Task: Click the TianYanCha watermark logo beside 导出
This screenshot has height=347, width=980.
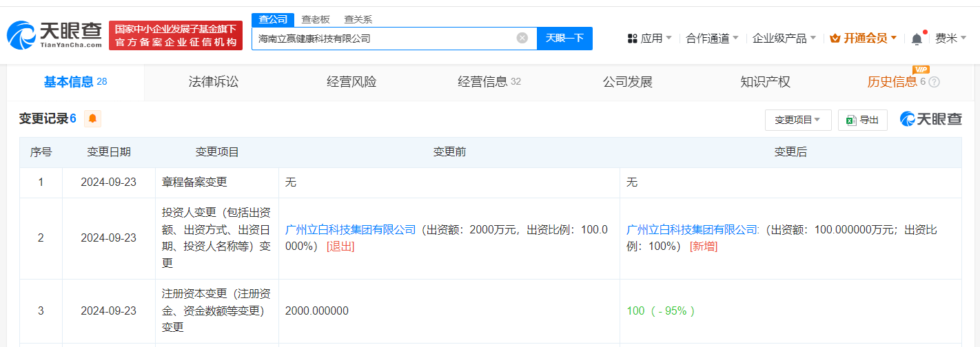Action: [x=930, y=119]
